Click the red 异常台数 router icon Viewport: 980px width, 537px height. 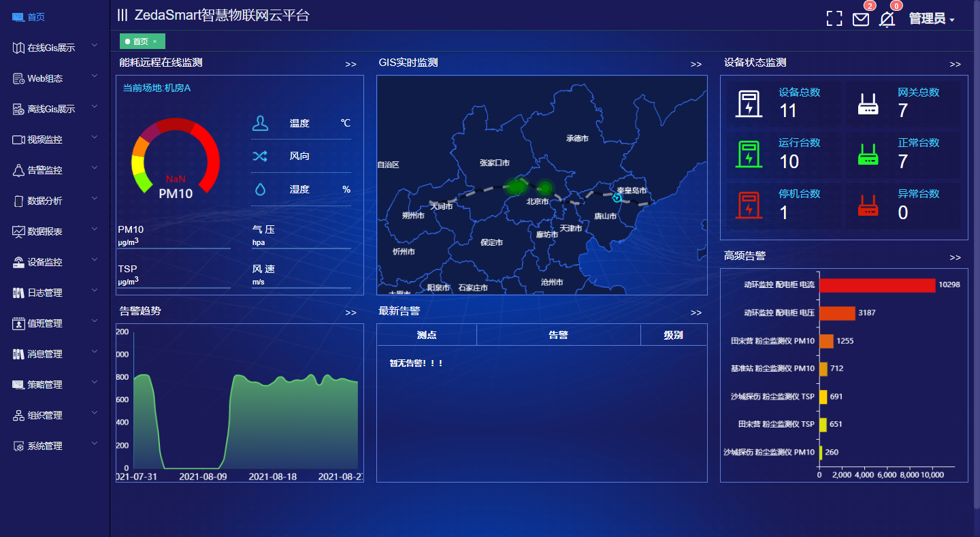(868, 206)
